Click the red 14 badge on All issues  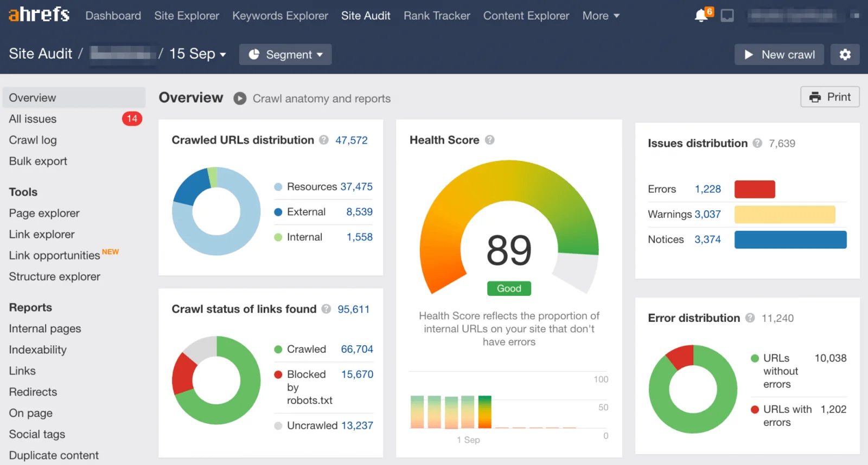(x=132, y=119)
